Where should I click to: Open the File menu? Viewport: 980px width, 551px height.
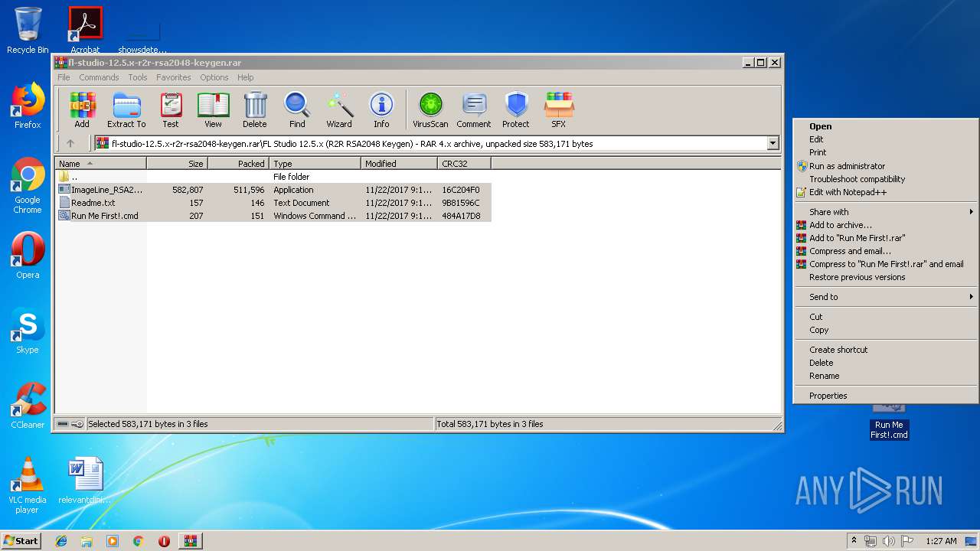(x=64, y=77)
